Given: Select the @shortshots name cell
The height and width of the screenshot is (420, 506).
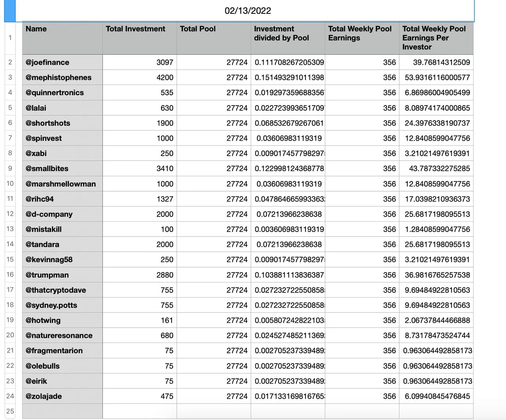Looking at the screenshot, I should click(x=62, y=123).
